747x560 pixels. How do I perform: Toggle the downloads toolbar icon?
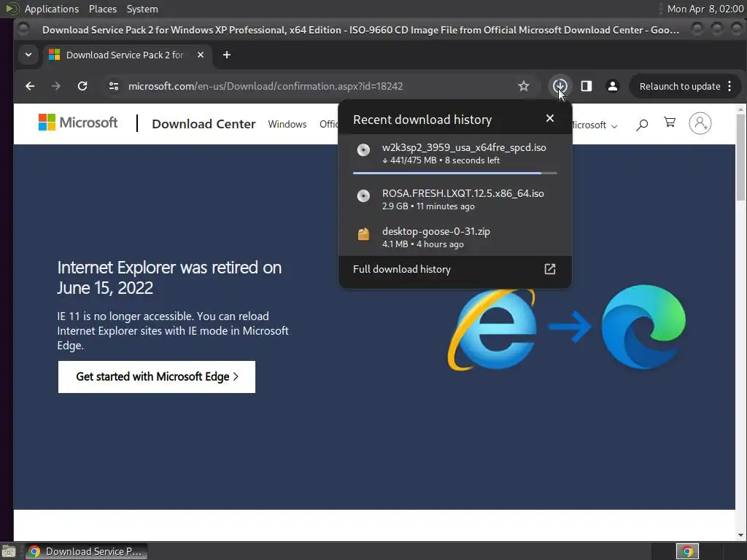point(560,86)
